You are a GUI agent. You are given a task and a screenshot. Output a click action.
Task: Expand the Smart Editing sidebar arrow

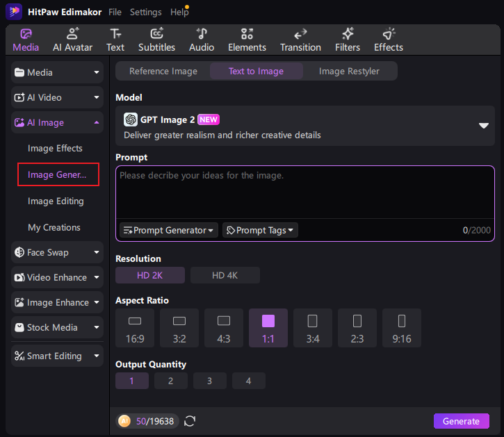tap(97, 356)
